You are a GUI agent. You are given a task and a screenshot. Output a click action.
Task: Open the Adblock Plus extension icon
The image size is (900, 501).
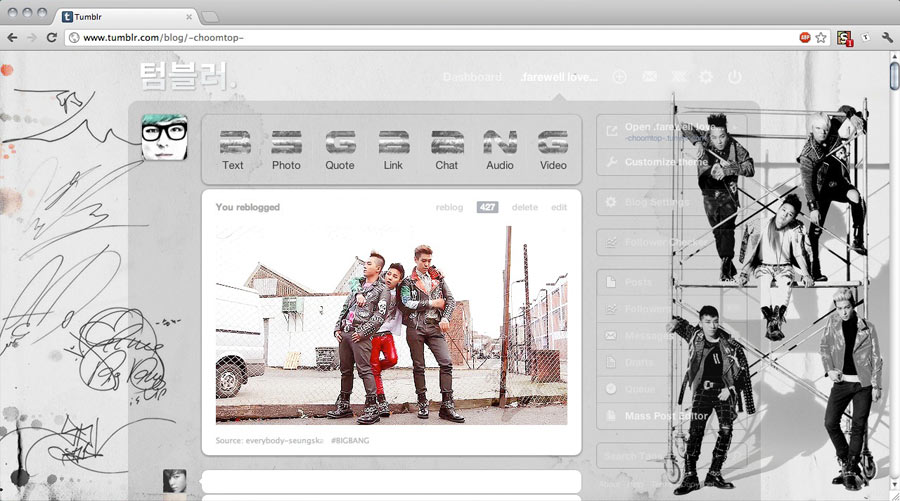pyautogui.click(x=805, y=38)
